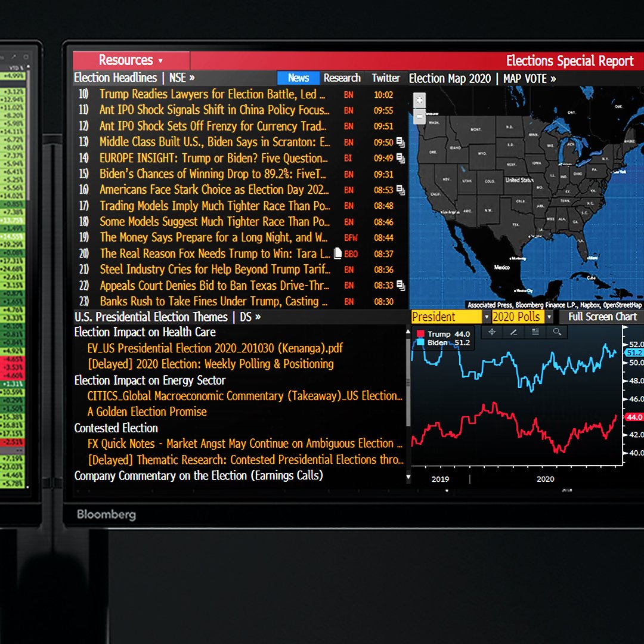Open the chart data table icon

pyautogui.click(x=535, y=332)
